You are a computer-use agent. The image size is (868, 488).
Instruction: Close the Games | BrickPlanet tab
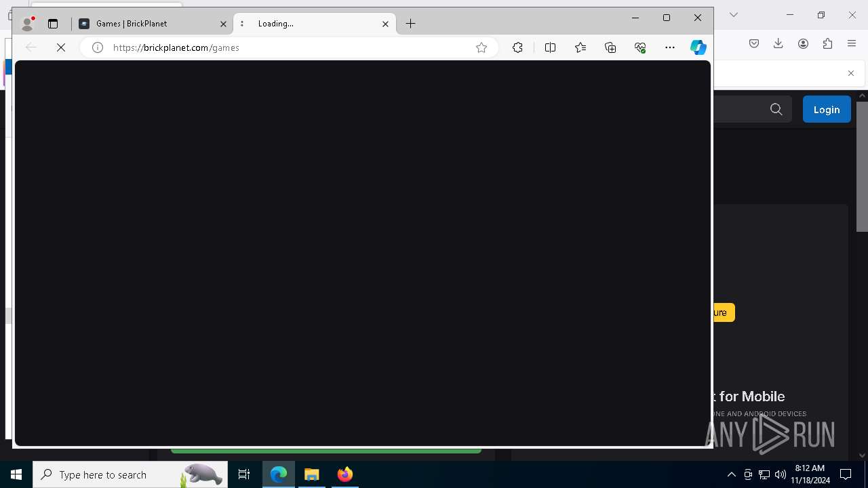pos(223,24)
